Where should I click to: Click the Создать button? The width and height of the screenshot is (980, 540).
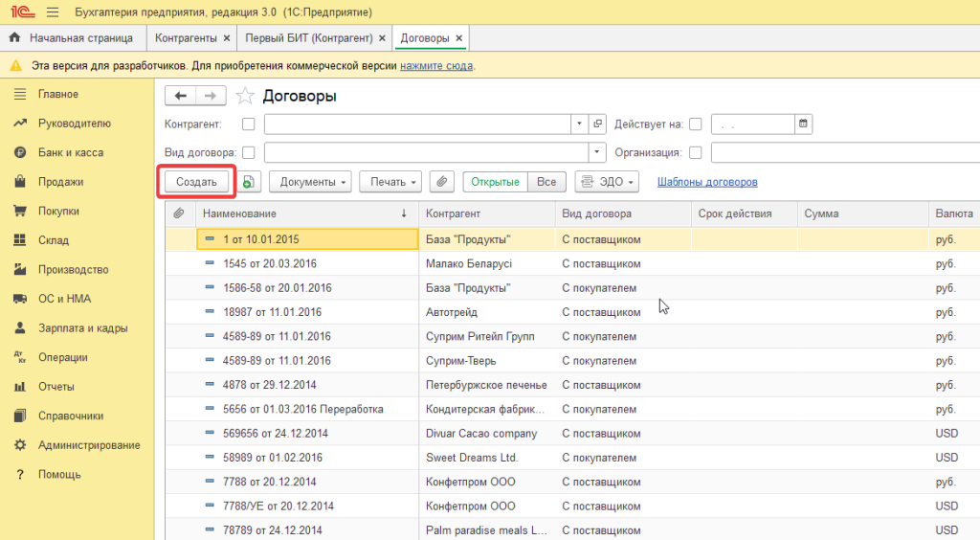pyautogui.click(x=196, y=182)
